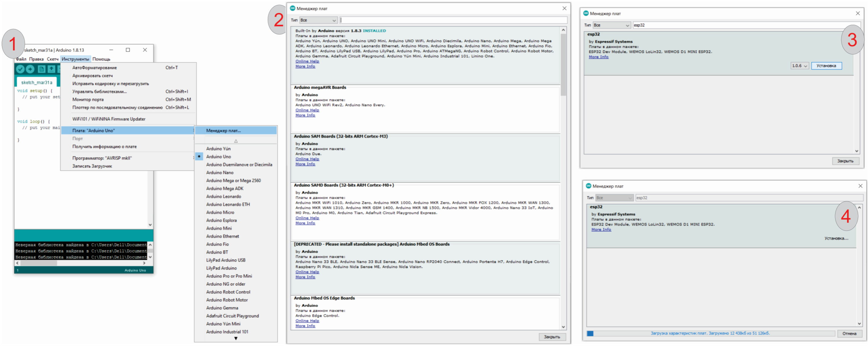Click the Upload arrow toolbar icon
This screenshot has width=868, height=346.
pyautogui.click(x=30, y=69)
